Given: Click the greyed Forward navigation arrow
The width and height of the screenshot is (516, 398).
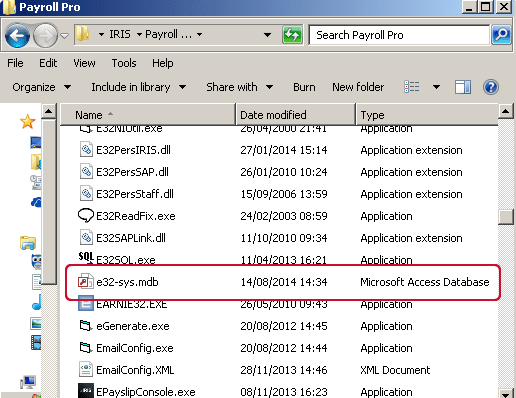Looking at the screenshot, I should click(46, 35).
